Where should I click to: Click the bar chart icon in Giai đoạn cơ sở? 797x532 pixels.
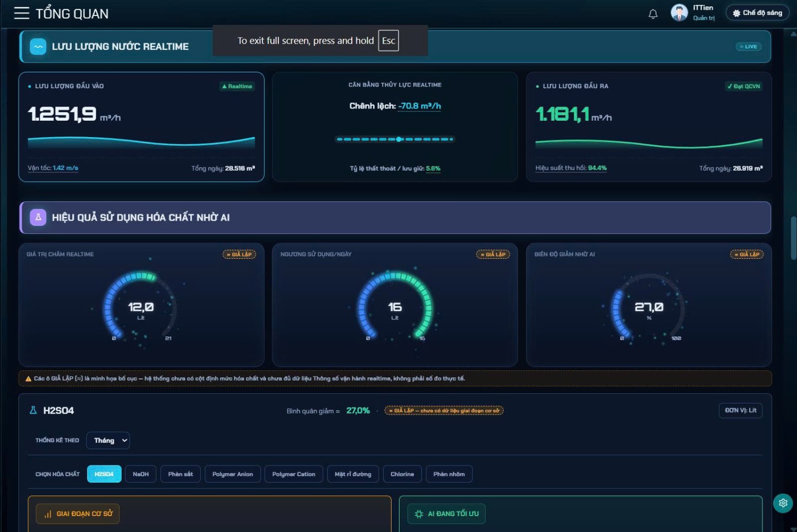[x=48, y=514]
